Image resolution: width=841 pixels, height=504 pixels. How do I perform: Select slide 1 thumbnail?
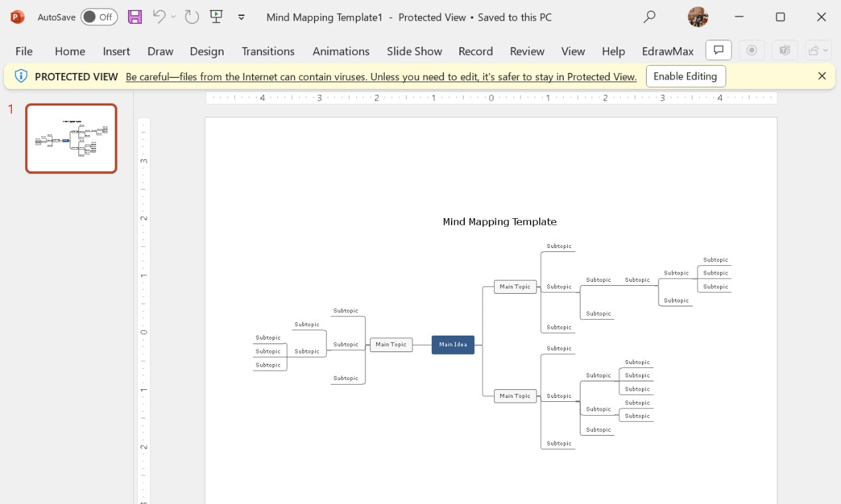[x=71, y=139]
